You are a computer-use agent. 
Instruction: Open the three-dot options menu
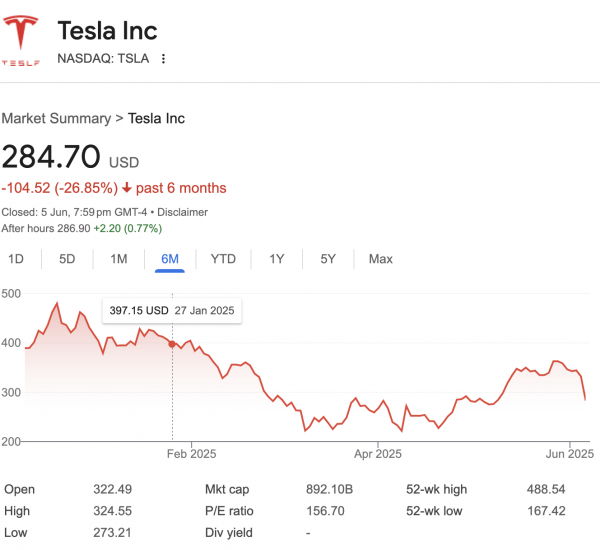[164, 58]
